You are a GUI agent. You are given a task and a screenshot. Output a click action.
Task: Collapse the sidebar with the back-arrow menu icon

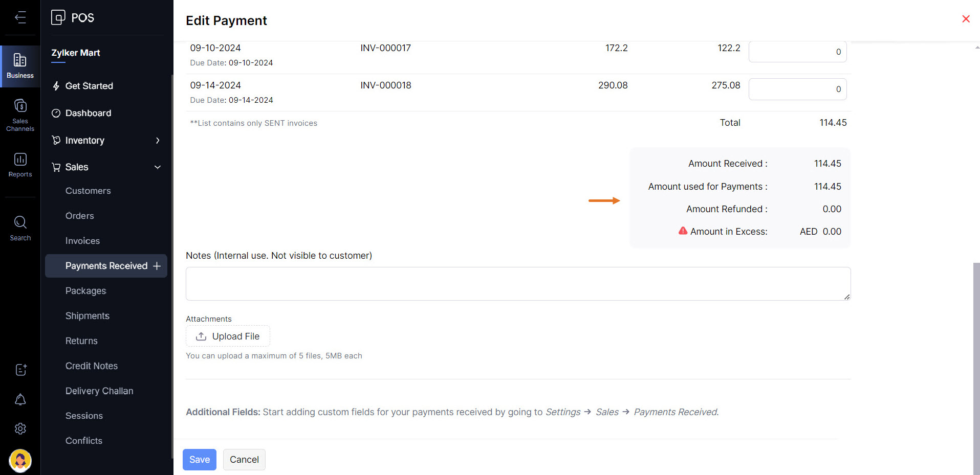click(x=20, y=17)
